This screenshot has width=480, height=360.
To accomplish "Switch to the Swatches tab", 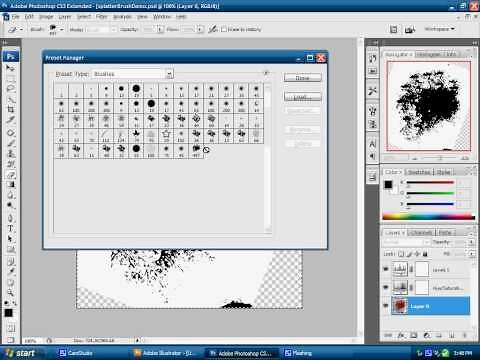I will tap(419, 172).
